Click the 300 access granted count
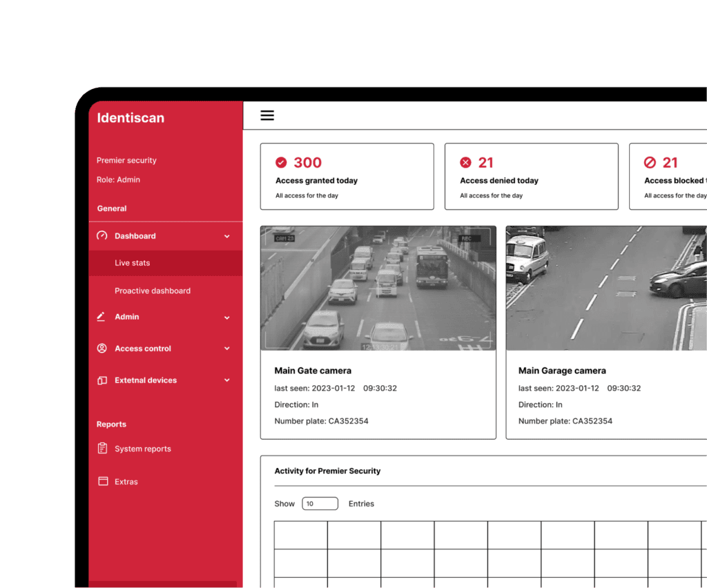The height and width of the screenshot is (588, 707). 307,163
